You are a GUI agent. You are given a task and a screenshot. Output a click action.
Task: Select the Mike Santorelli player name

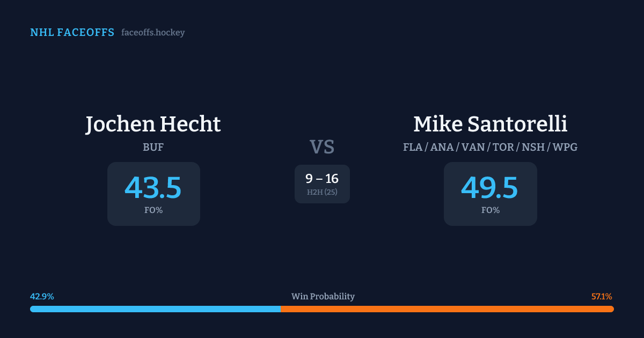click(490, 124)
